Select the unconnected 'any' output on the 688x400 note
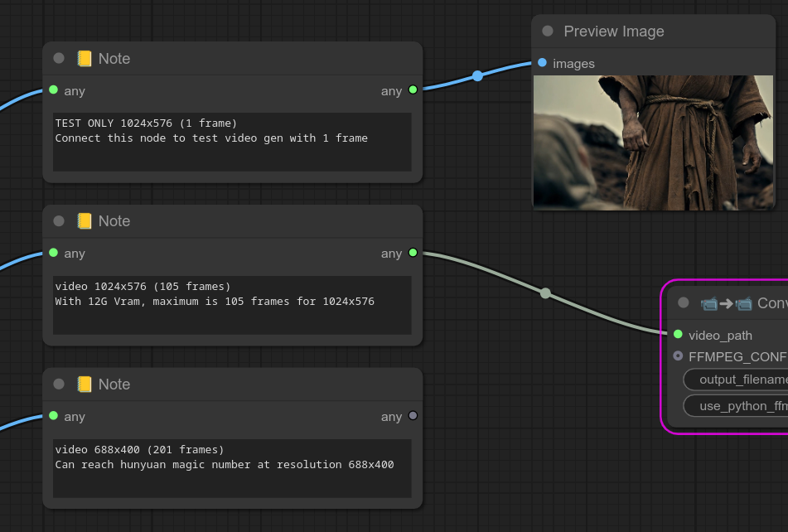 413,416
